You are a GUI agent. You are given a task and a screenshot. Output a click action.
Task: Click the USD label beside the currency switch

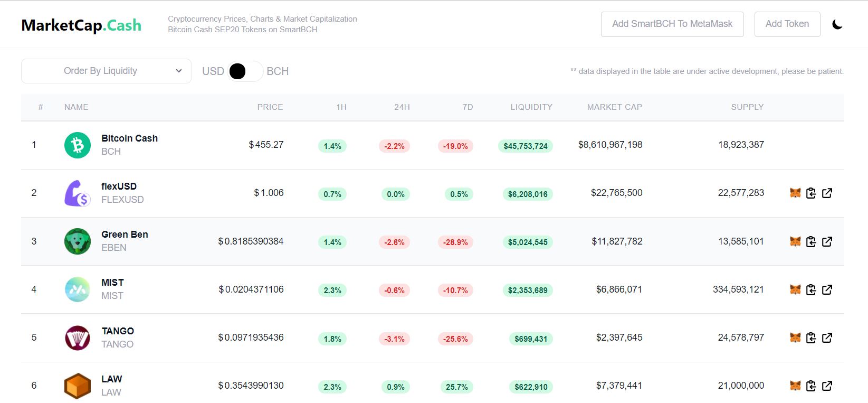[x=213, y=71]
